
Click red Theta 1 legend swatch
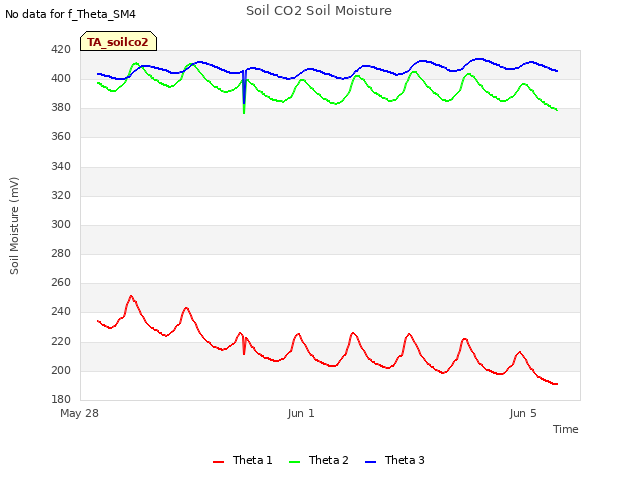(x=219, y=462)
